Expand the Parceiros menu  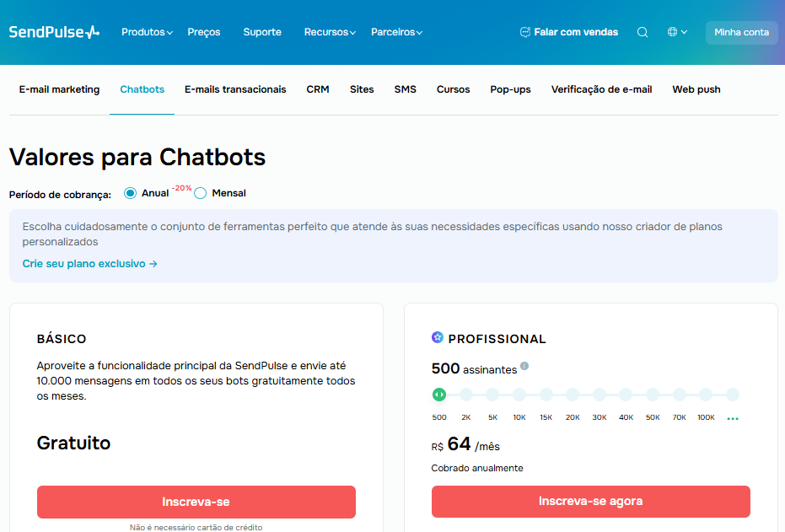coord(396,32)
